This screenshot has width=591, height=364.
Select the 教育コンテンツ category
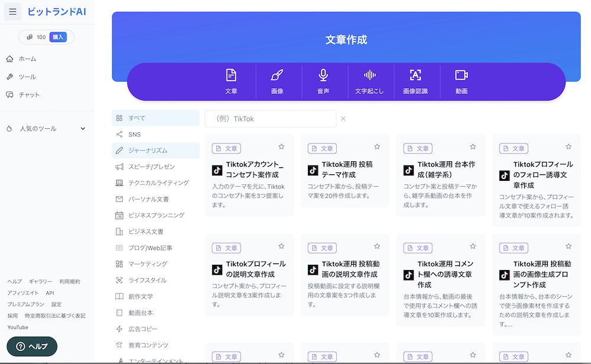point(155,345)
